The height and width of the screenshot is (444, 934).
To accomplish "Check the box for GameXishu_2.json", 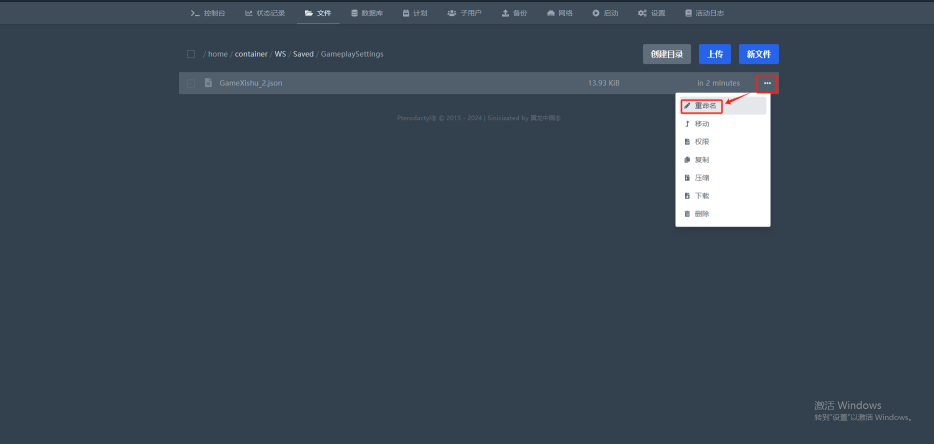I will coord(191,83).
